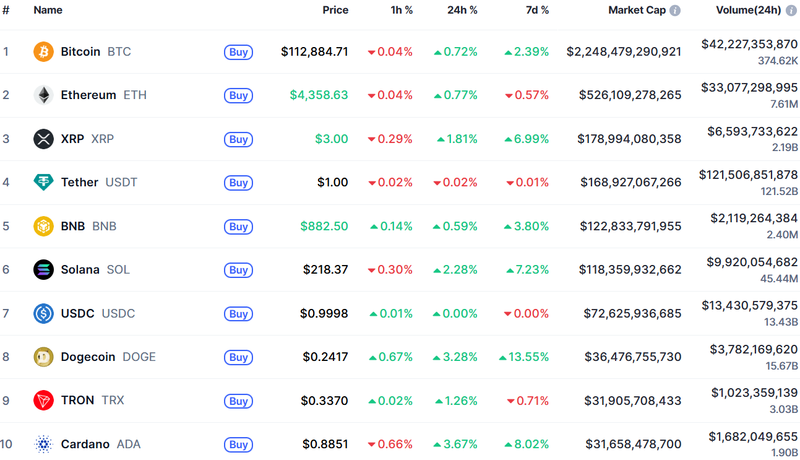Click Buy button for Solana

pos(238,270)
